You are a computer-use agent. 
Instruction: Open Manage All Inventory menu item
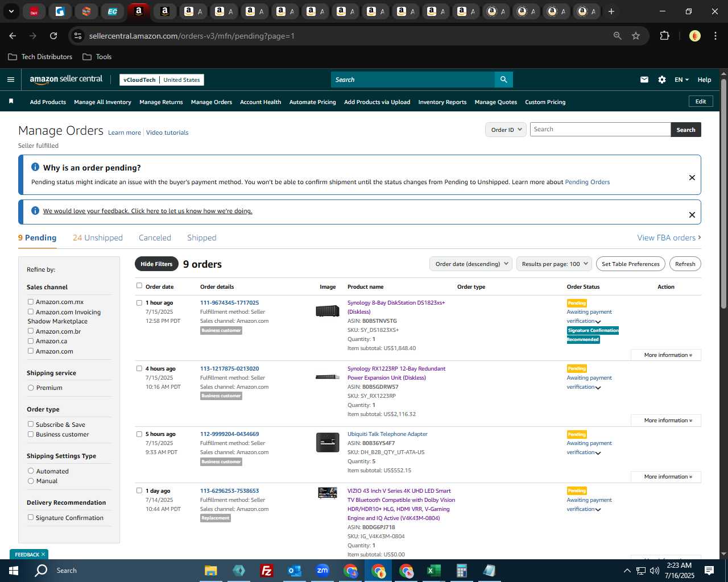[102, 102]
